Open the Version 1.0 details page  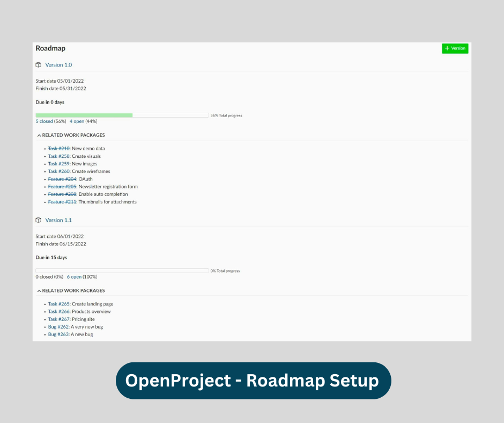[x=58, y=64]
